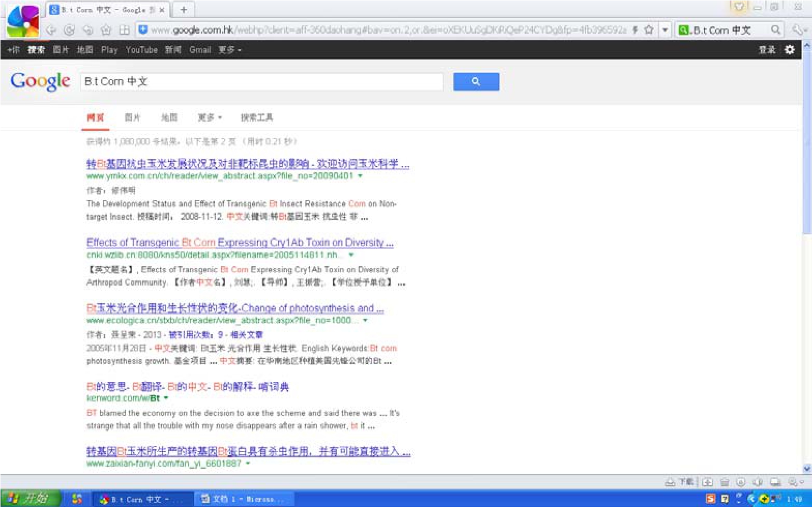Click the orange Sogou S tray icon
This screenshot has width=812, height=507.
[711, 499]
